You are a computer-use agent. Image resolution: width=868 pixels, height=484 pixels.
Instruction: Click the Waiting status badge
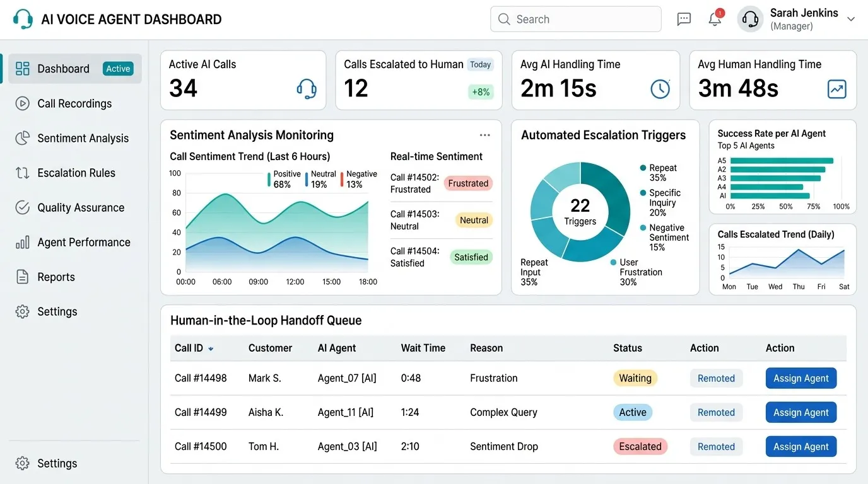click(x=635, y=378)
